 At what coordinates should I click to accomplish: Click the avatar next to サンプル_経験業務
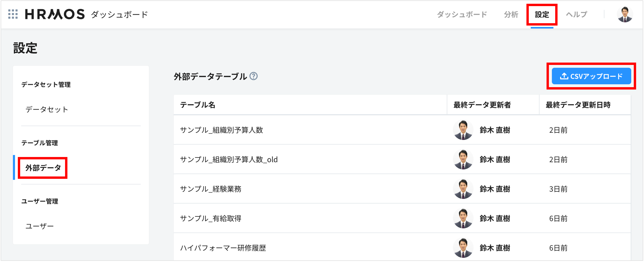click(x=464, y=189)
